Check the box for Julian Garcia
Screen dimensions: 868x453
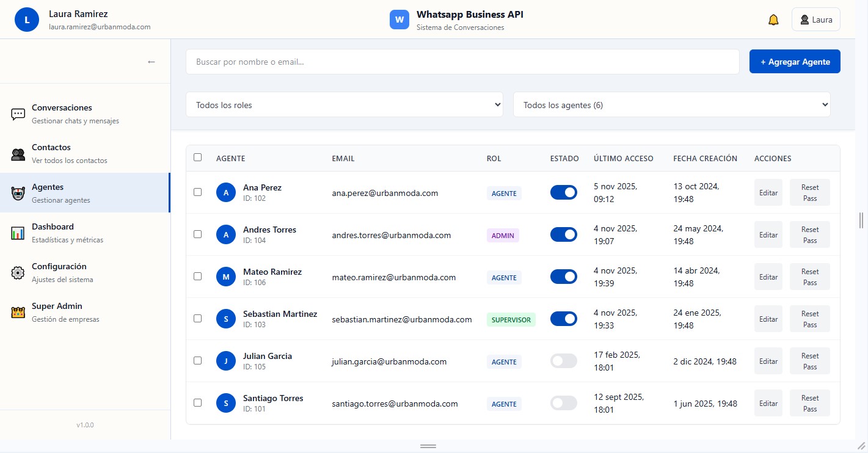(x=197, y=360)
